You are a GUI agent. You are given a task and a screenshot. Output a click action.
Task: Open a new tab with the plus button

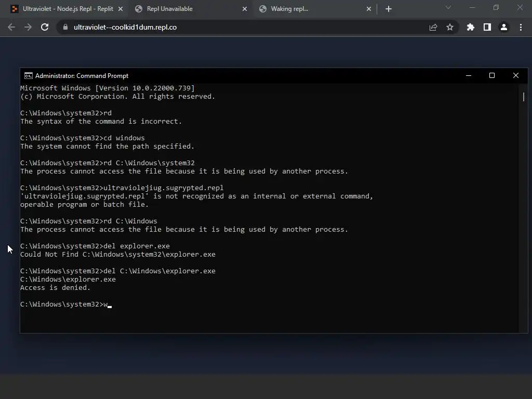[389, 9]
